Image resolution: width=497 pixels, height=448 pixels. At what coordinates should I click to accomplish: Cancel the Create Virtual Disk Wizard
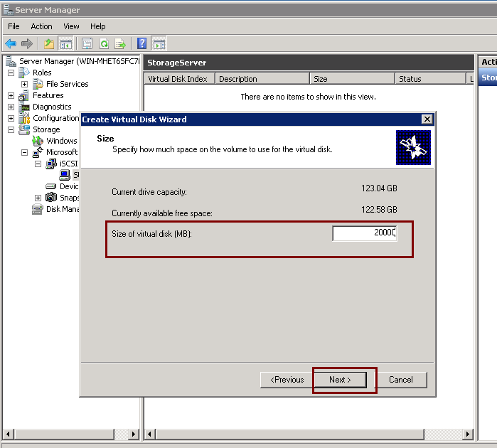(401, 380)
